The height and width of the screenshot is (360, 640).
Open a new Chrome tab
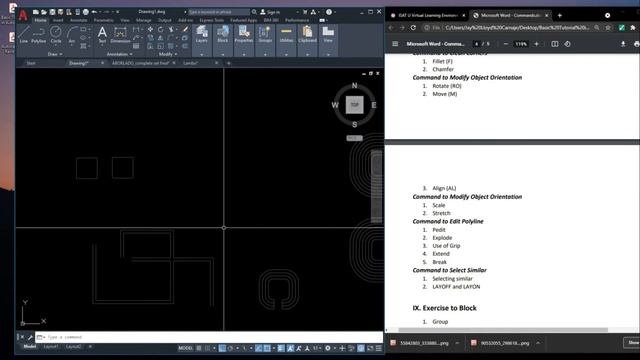pyautogui.click(x=560, y=15)
